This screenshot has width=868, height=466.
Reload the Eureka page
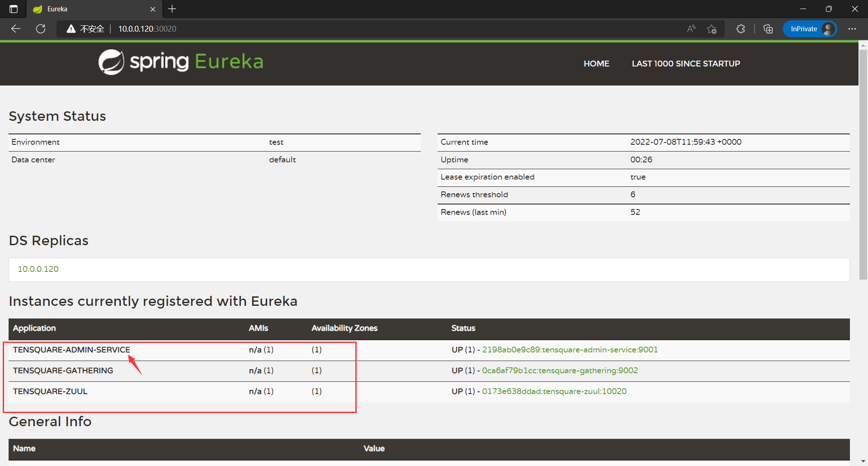tap(41, 29)
